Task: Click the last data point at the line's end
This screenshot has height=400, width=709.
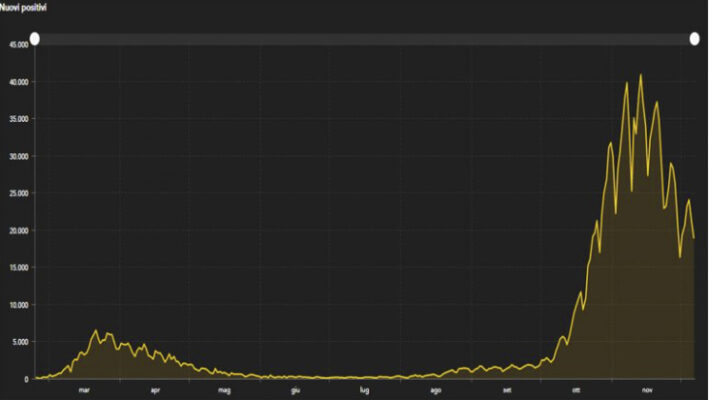Action: [693, 237]
